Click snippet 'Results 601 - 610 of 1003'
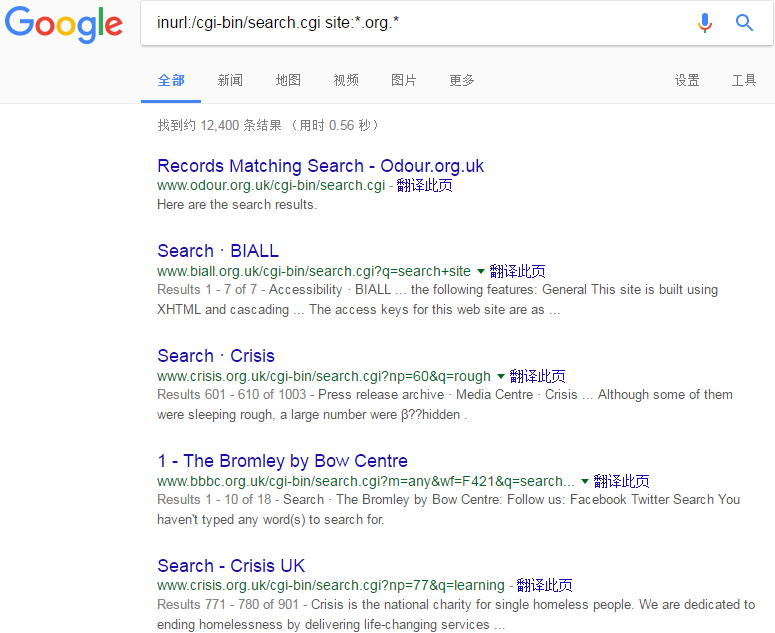 click(x=232, y=395)
